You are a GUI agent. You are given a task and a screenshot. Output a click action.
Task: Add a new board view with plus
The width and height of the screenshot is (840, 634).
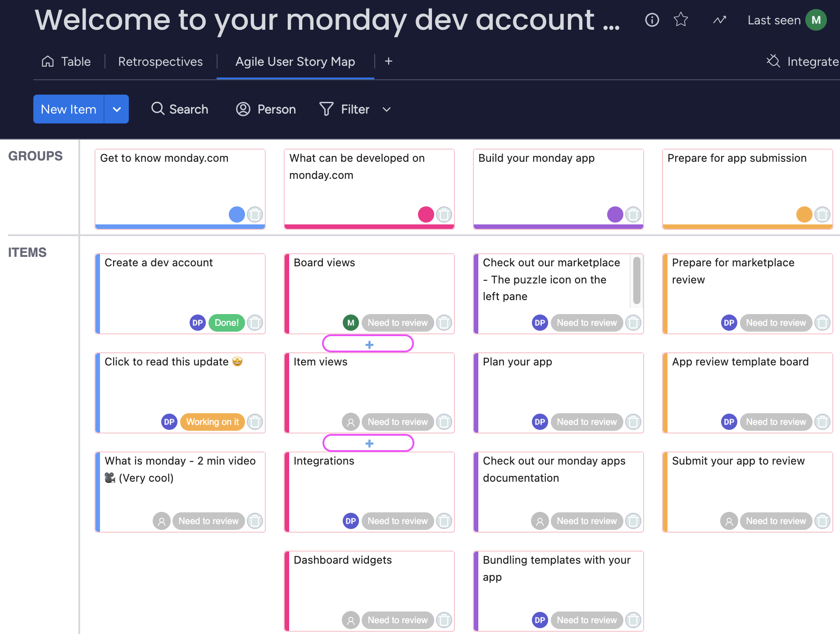389,61
